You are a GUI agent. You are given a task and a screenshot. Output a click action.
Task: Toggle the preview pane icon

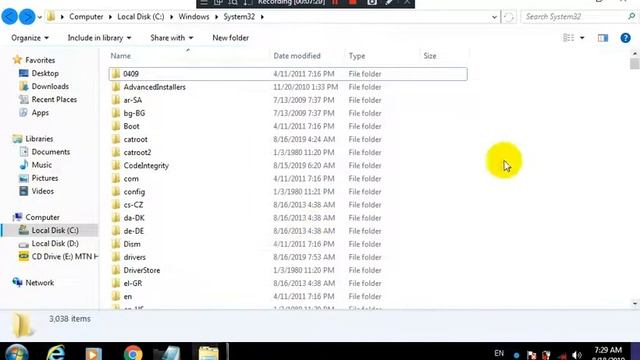pyautogui.click(x=603, y=38)
